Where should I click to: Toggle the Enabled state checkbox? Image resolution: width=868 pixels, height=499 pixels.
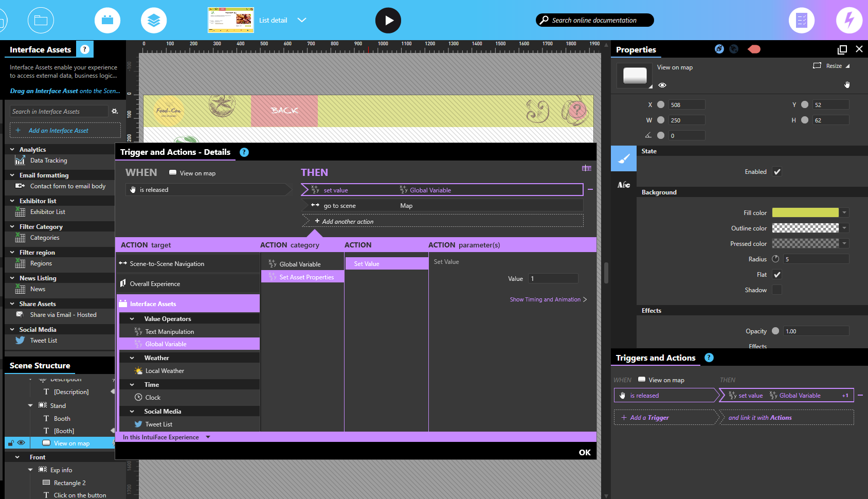click(777, 172)
